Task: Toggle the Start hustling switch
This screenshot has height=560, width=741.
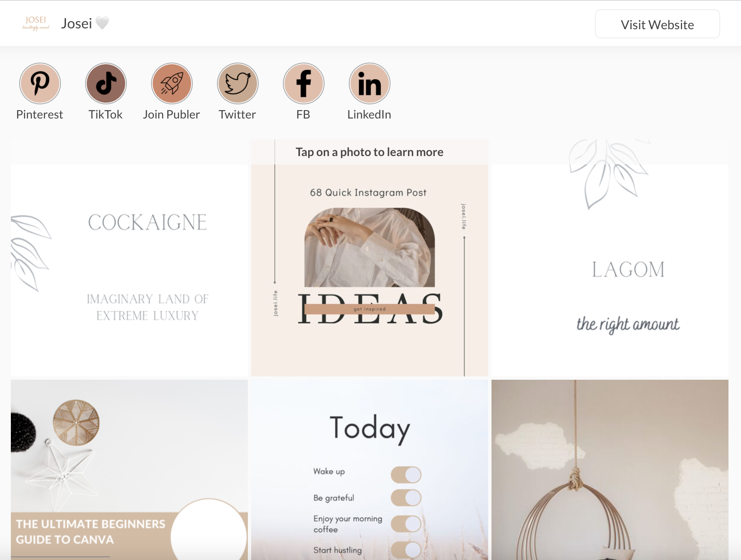Action: click(x=406, y=550)
